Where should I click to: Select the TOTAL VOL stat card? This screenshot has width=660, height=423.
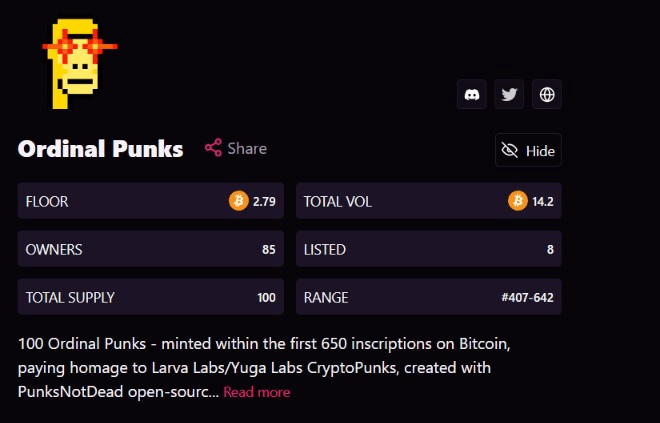tap(428, 201)
